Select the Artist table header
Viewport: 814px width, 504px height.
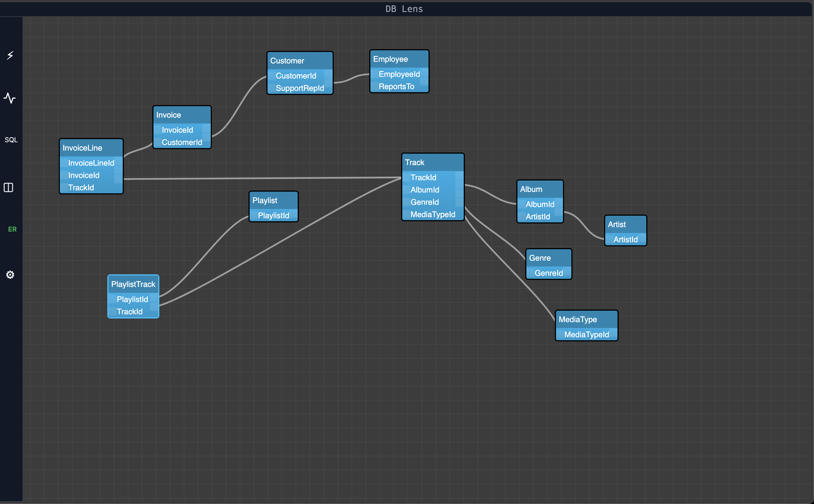coord(625,224)
